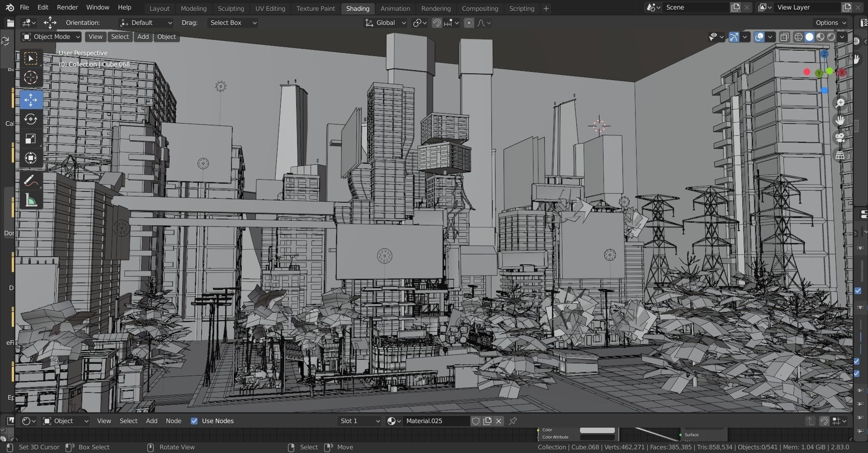Toggle the camera view icon
This screenshot has width=868, height=453.
(840, 138)
